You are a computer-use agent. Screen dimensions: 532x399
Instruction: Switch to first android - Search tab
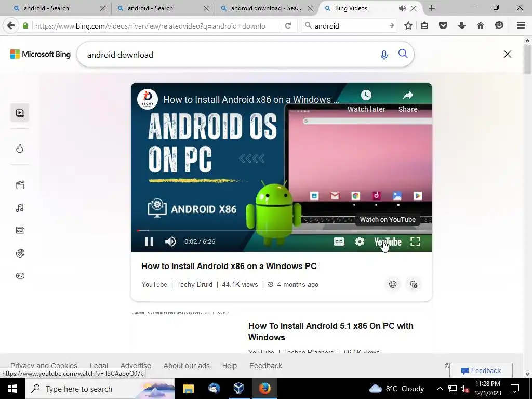46,8
